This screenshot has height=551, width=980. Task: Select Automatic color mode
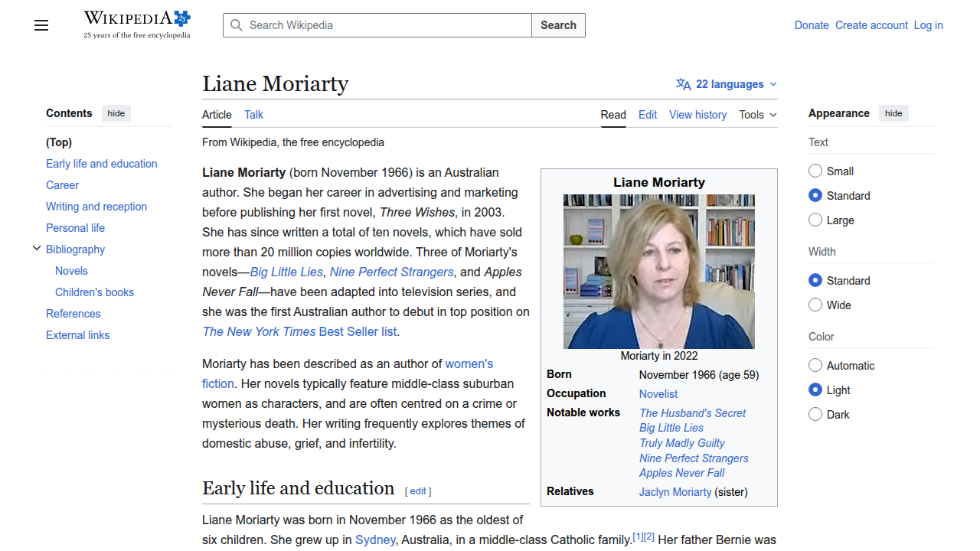click(x=815, y=365)
